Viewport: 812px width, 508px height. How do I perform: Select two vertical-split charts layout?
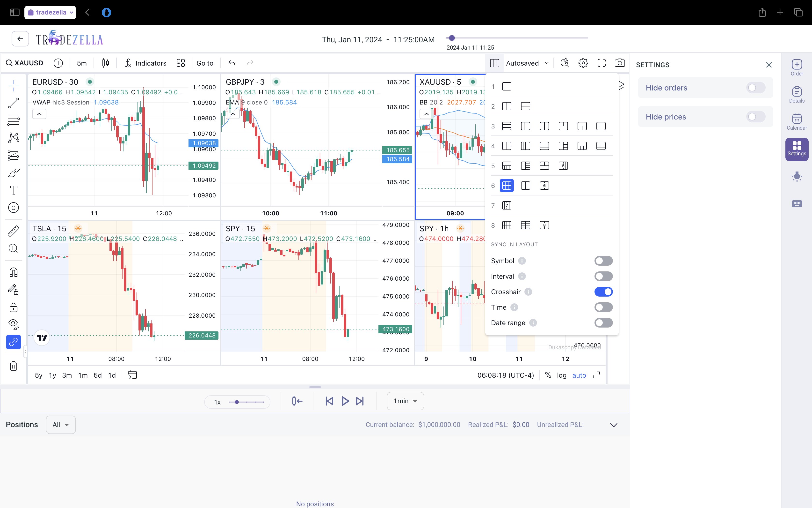(x=507, y=106)
